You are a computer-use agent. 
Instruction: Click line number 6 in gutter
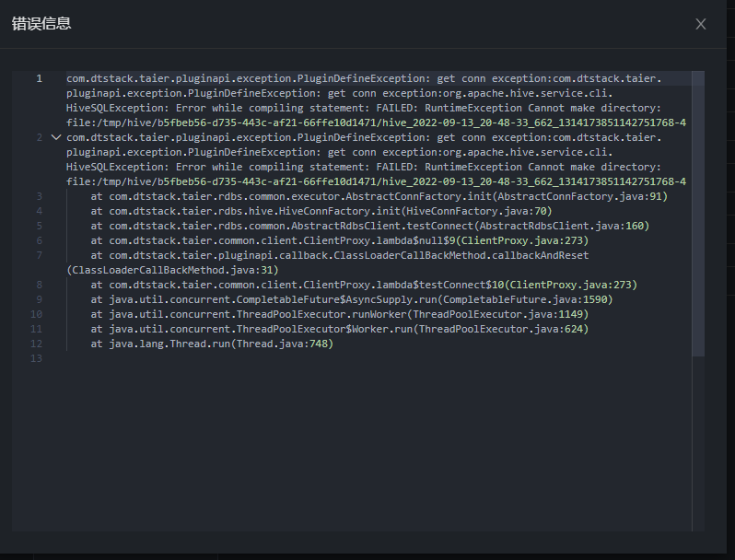point(40,240)
